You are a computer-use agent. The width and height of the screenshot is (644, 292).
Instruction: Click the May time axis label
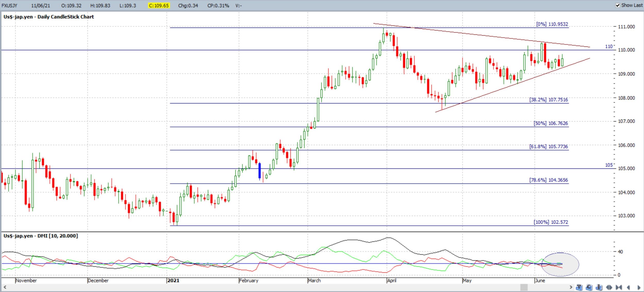coord(467,281)
